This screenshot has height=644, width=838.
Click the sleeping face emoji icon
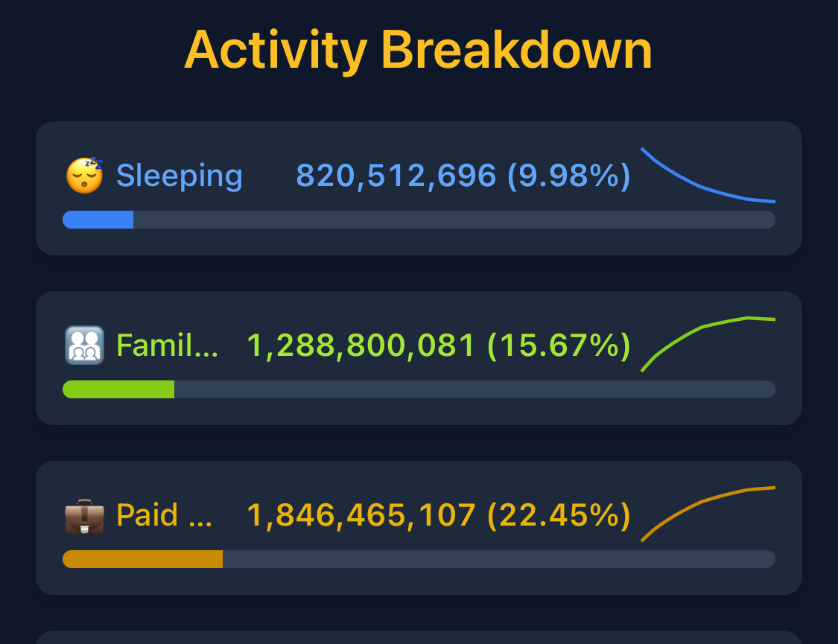[84, 176]
